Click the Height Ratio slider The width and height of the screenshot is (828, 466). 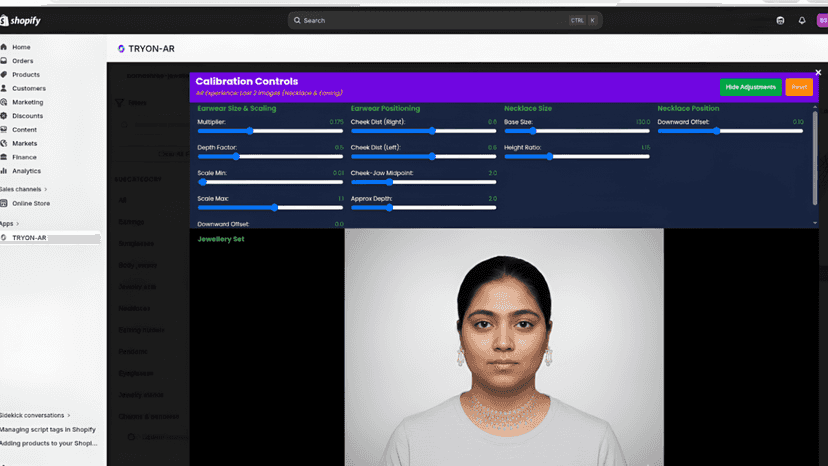click(x=577, y=156)
